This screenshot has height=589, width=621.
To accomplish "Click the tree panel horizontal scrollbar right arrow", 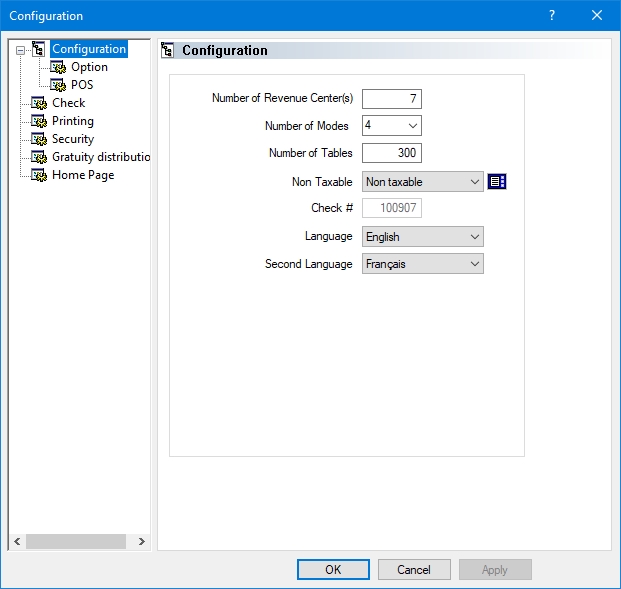I will [x=141, y=541].
